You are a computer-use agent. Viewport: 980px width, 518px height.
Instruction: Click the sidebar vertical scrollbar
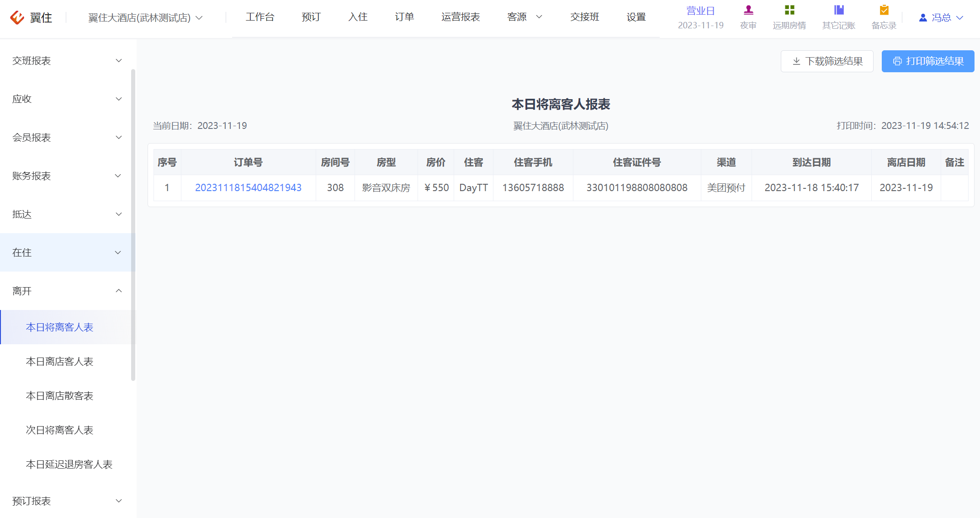(x=133, y=224)
